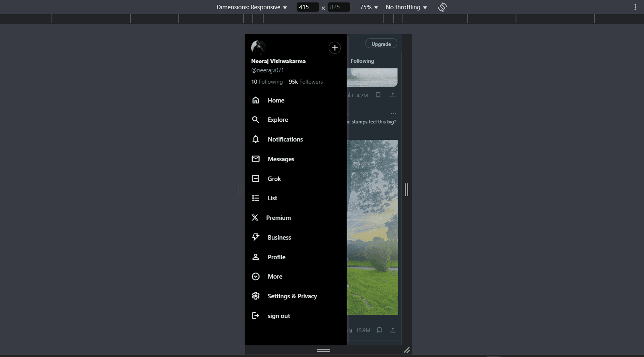Open the 95k Followers link
Image resolution: width=644 pixels, height=357 pixels.
306,82
